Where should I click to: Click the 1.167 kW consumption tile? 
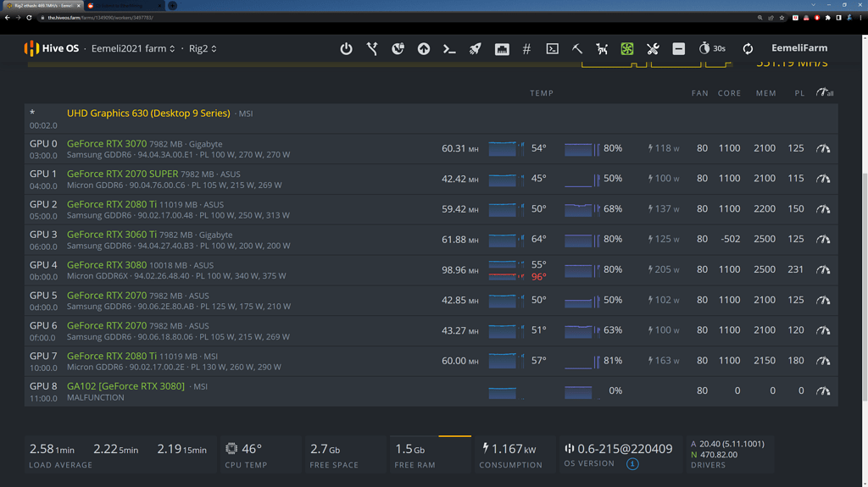click(x=515, y=455)
